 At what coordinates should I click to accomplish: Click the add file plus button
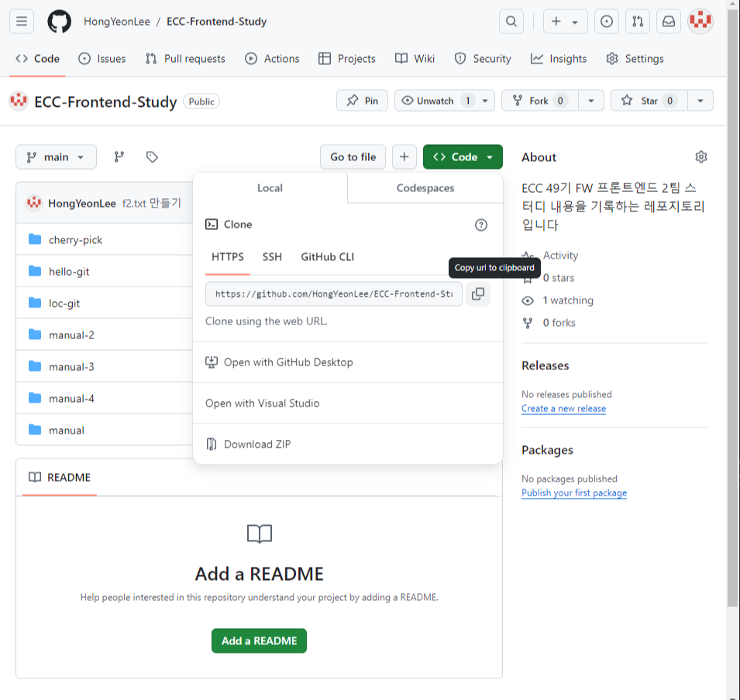pyautogui.click(x=404, y=156)
